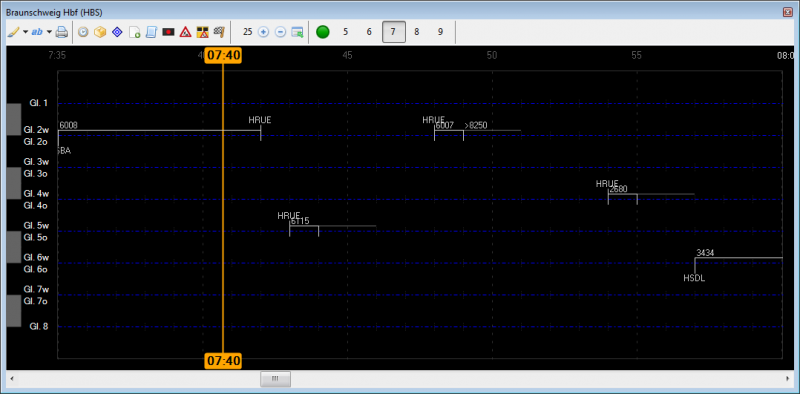Click the top orange 07:40 time marker

223,55
